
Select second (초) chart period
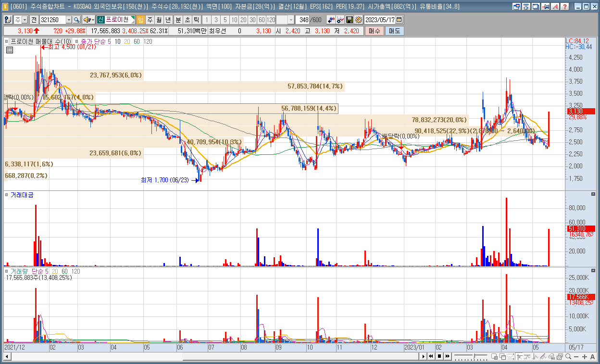(x=187, y=20)
